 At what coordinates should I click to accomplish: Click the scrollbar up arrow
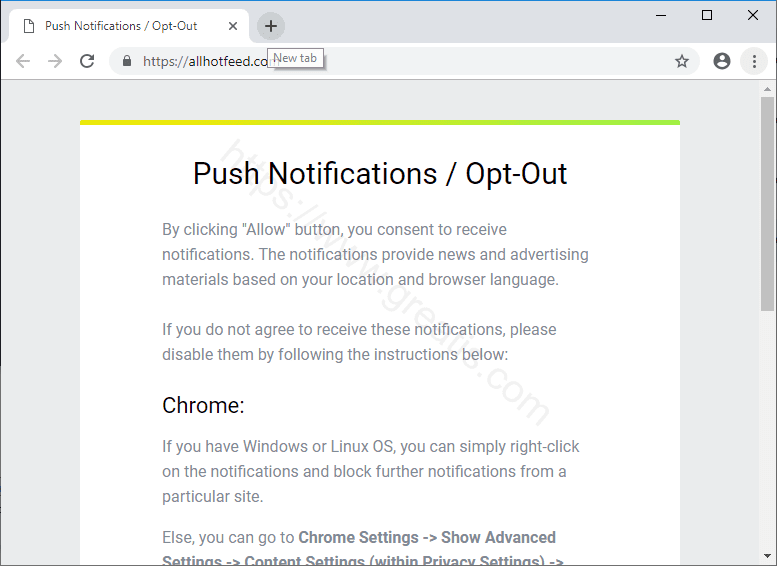(x=767, y=88)
